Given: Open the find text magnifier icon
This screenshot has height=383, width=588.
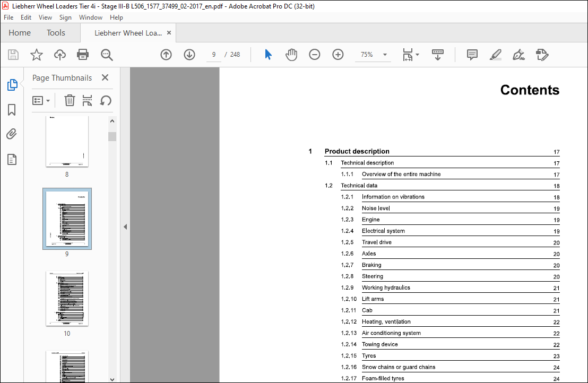Looking at the screenshot, I should [107, 55].
